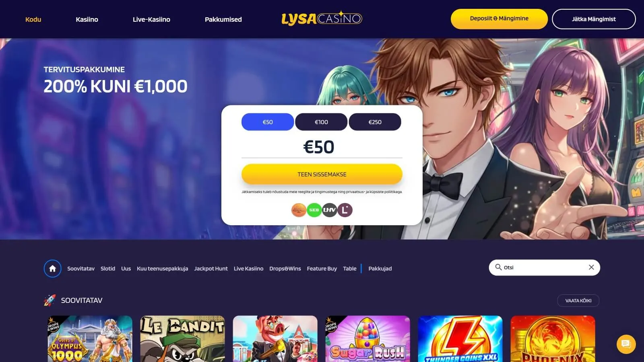
Task: Open the Live-Kasiino menu item
Action: click(151, 19)
